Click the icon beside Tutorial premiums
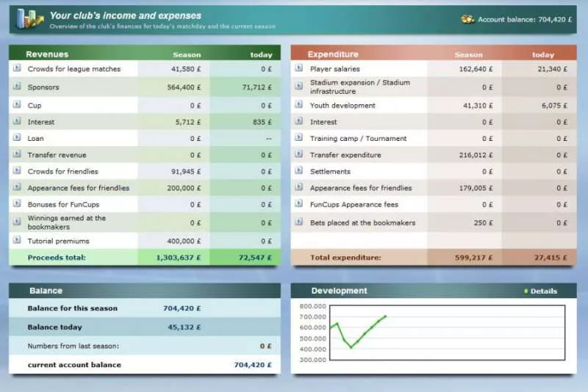The height and width of the screenshot is (392, 588). tap(17, 241)
